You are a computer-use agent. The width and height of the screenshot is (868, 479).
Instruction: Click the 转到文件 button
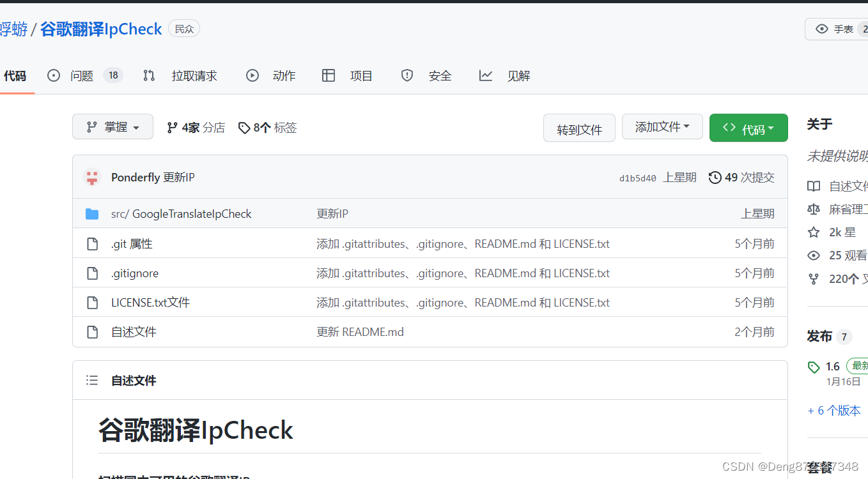pyautogui.click(x=579, y=128)
